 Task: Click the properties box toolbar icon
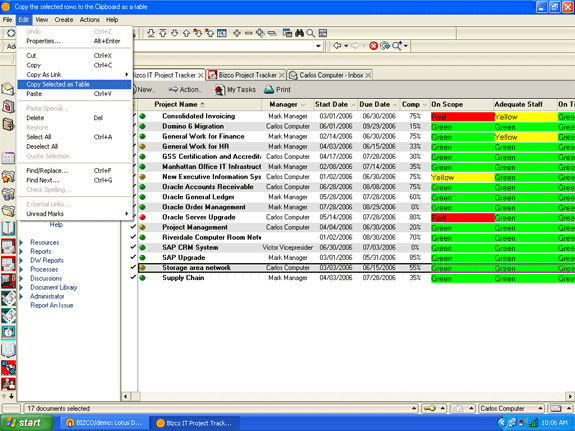[323, 33]
